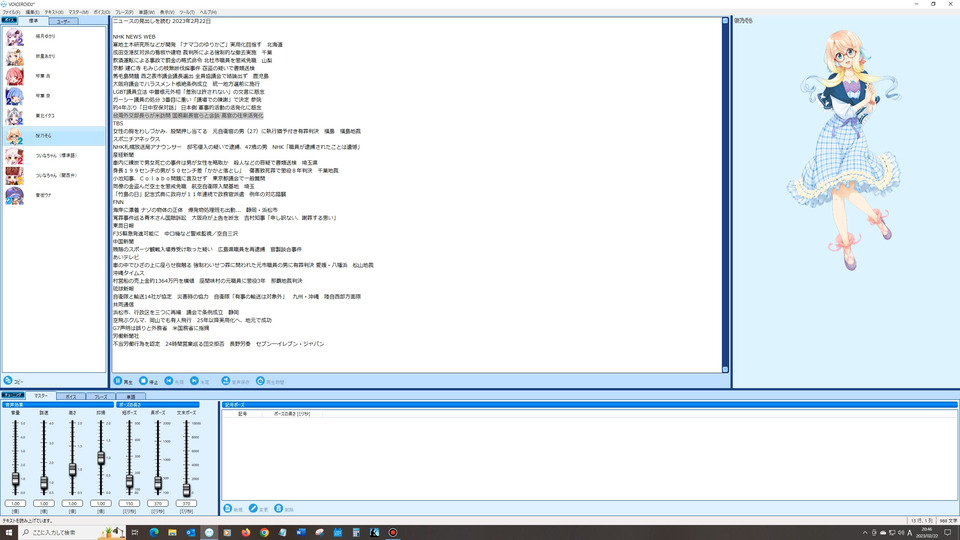
Task: Click the 長ポーズ long pause slider handle
Action: point(158,483)
